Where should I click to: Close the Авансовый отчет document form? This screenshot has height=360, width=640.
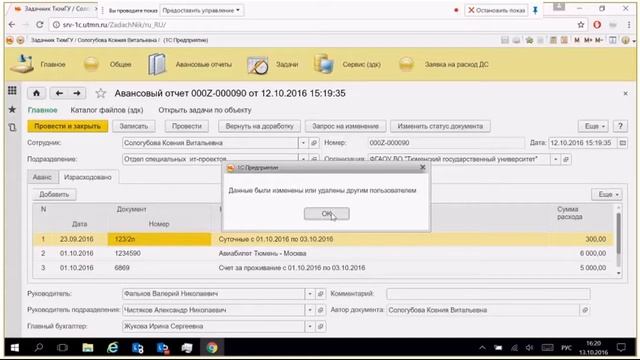point(625,93)
